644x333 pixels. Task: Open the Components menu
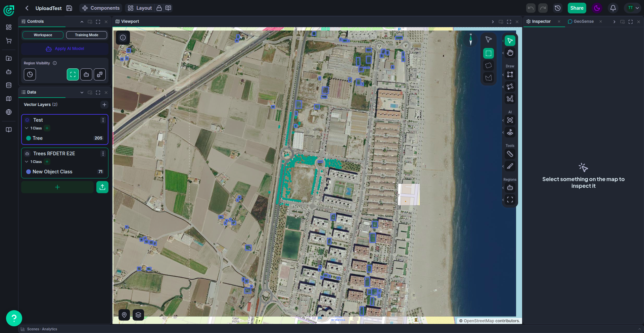[101, 8]
